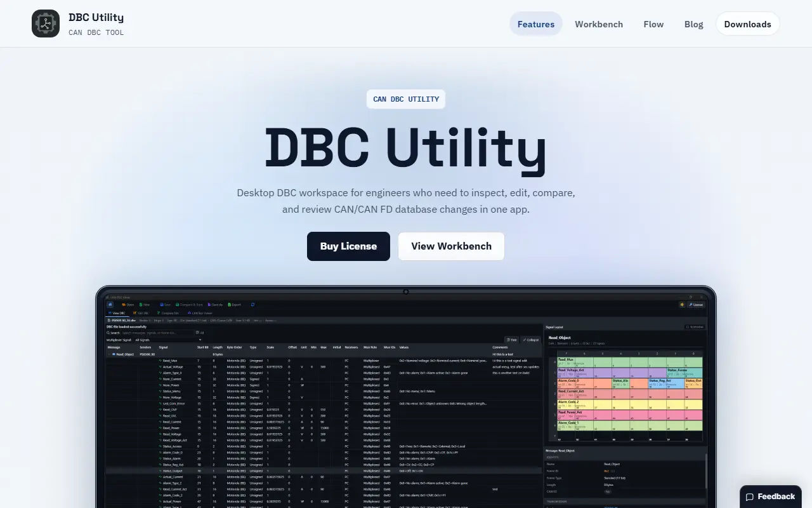Click the red Read_Current_Act block in the layout
The width and height of the screenshot is (812, 508).
(x=629, y=394)
